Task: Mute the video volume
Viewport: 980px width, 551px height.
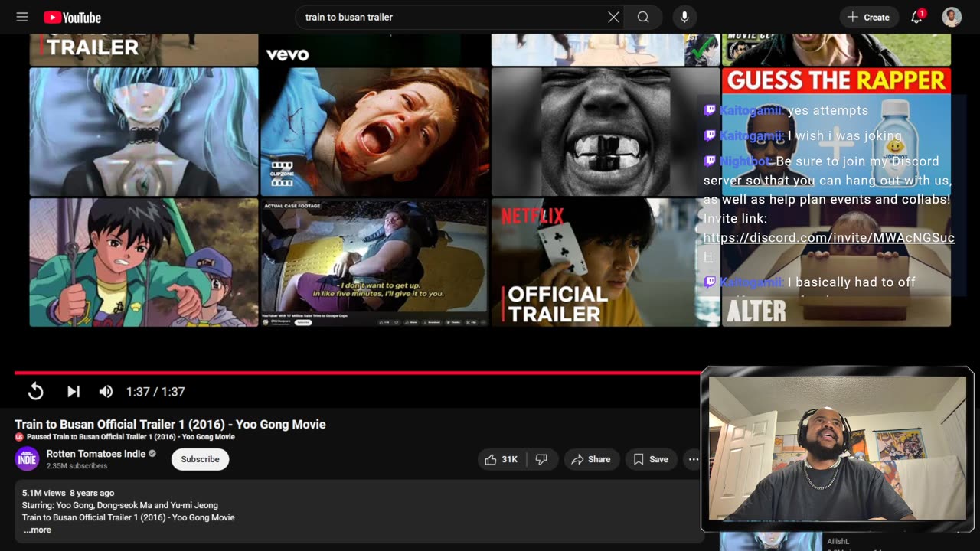Action: pos(106,392)
